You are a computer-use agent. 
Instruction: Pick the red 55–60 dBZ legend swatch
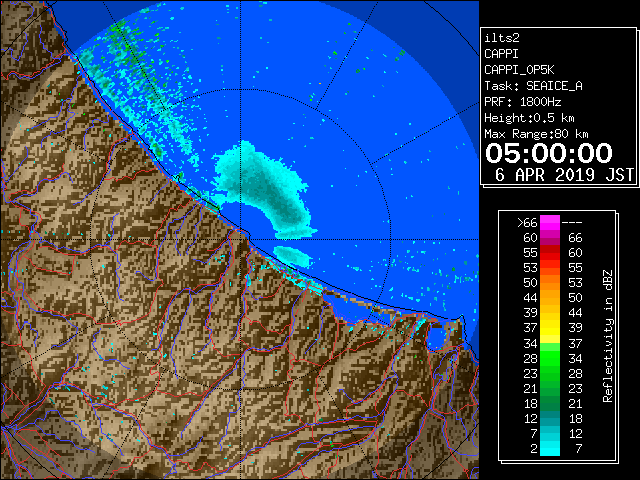[550, 252]
